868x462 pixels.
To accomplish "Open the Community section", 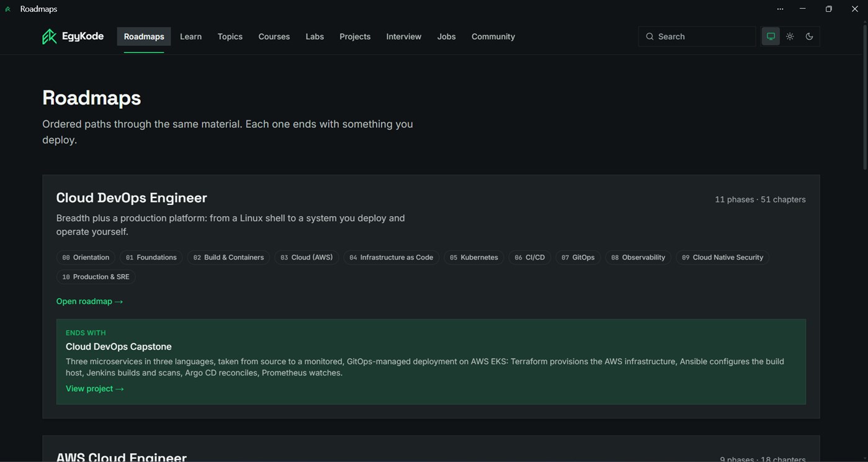I will 493,37.
